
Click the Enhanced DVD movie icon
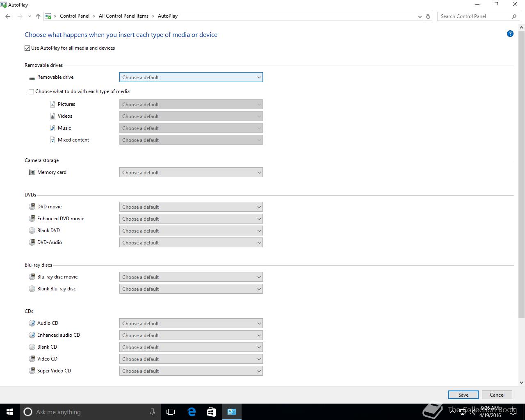click(x=32, y=219)
